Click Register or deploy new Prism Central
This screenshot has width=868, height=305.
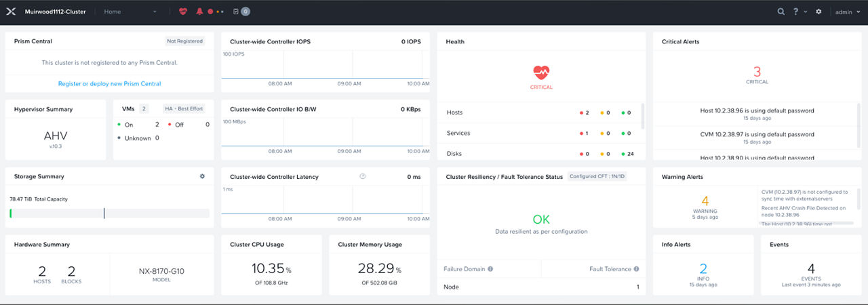pos(109,84)
